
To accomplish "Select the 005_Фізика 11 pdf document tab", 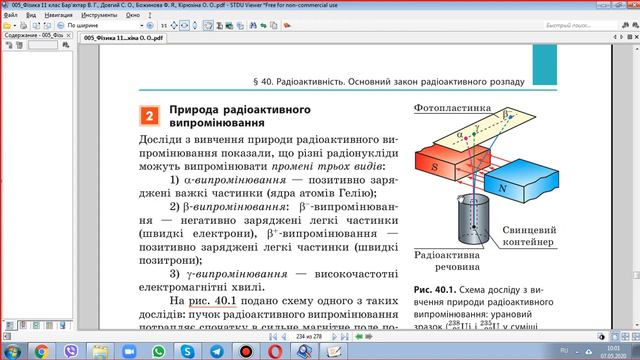I will 123,38.
